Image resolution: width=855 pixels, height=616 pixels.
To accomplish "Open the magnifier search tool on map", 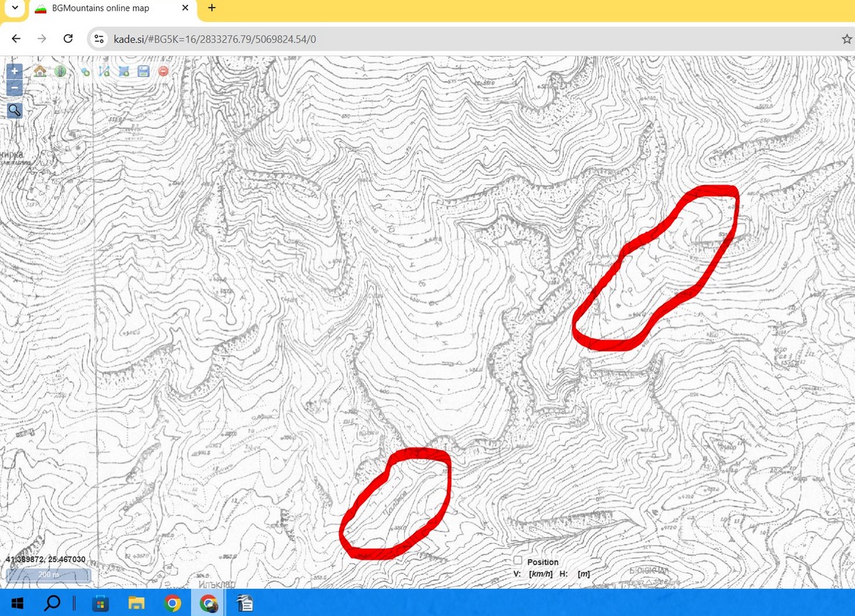I will pos(15,110).
